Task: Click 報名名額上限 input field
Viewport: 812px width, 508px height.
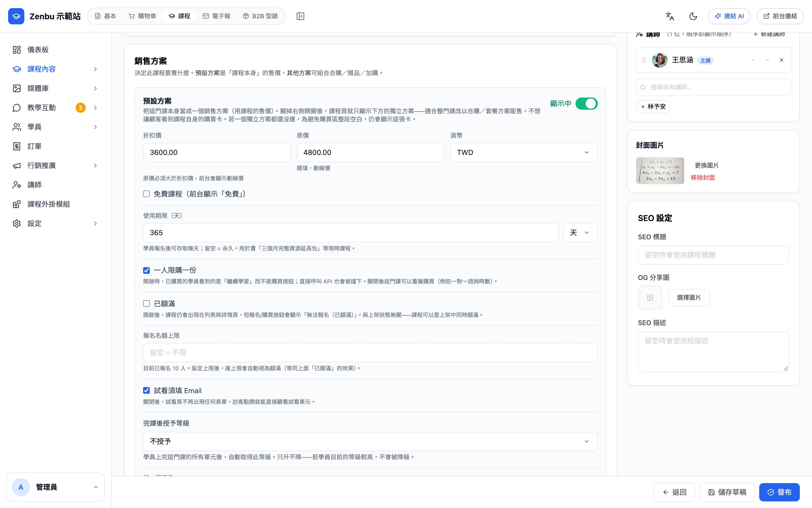Action: (370, 353)
